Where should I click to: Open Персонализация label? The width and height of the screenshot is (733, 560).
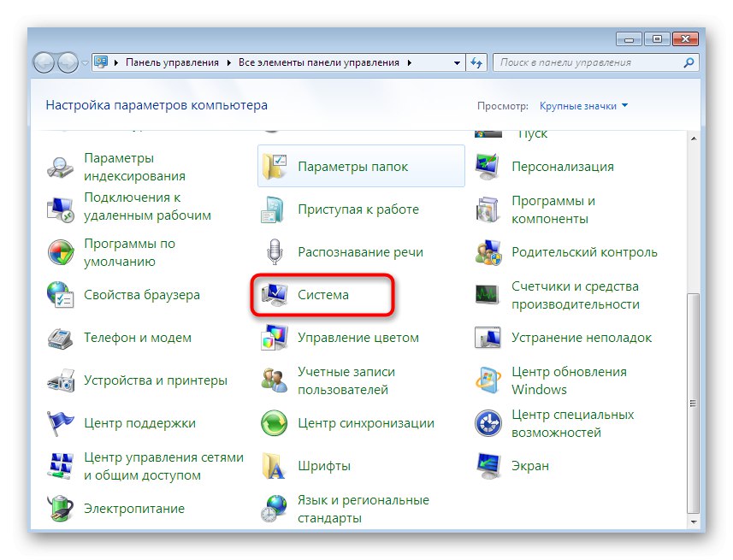(563, 167)
